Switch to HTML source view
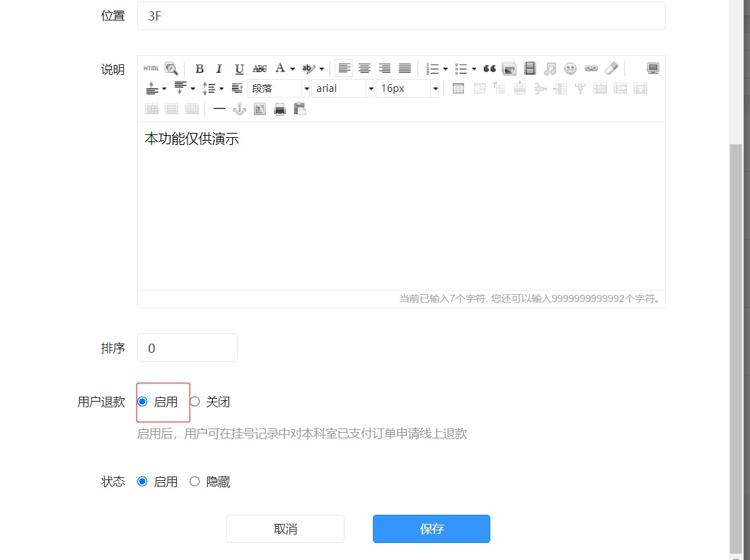Image resolution: width=750 pixels, height=560 pixels. [x=151, y=69]
